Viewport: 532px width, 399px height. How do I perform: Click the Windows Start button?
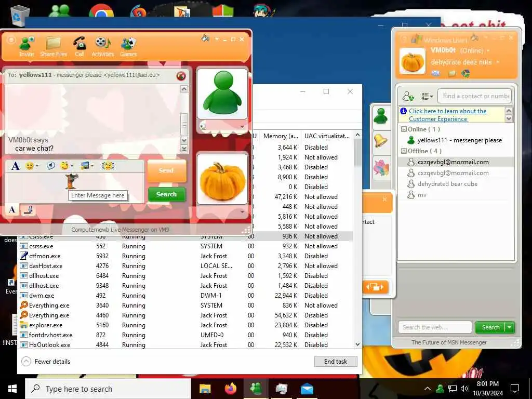12,389
